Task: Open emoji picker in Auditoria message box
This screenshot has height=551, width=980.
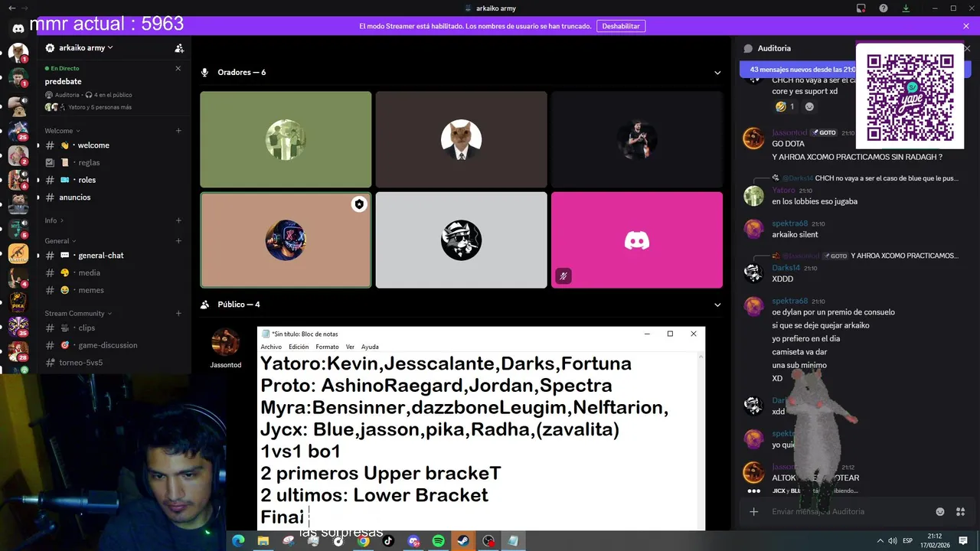Action: click(940, 512)
